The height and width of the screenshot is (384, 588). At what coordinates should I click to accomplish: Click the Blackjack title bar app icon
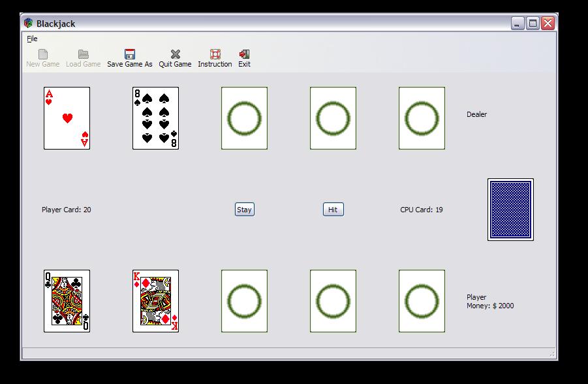(x=29, y=24)
